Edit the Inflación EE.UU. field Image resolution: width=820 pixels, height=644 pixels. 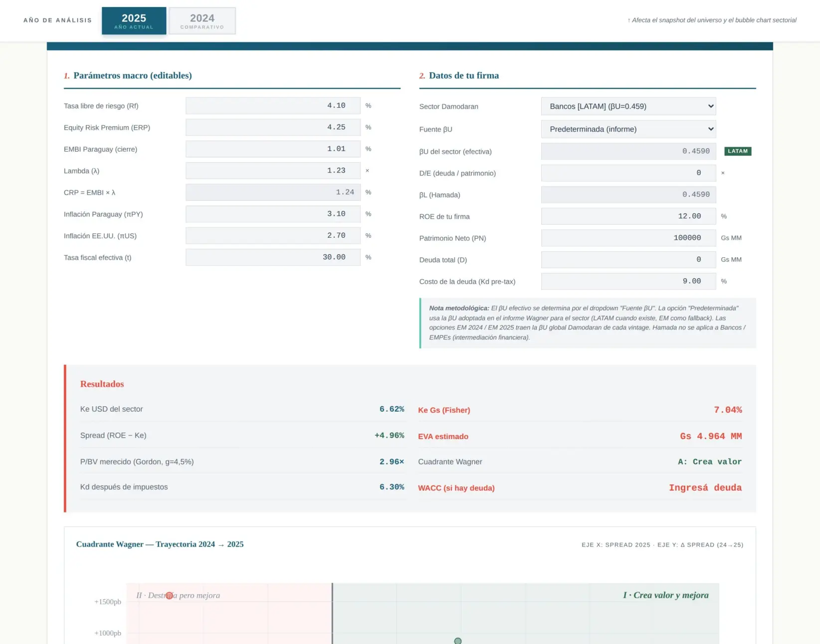pos(273,235)
